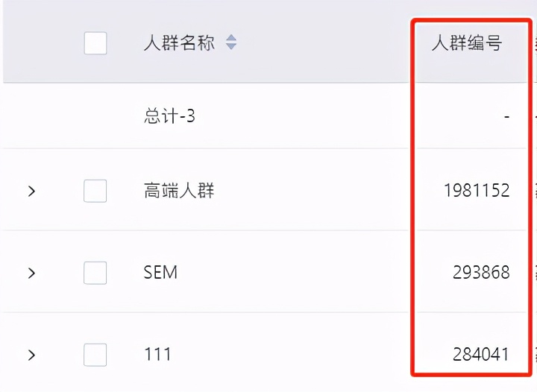The width and height of the screenshot is (537, 392).
Task: Sort 人群名称 column descending with down arrow
Action: point(231,48)
